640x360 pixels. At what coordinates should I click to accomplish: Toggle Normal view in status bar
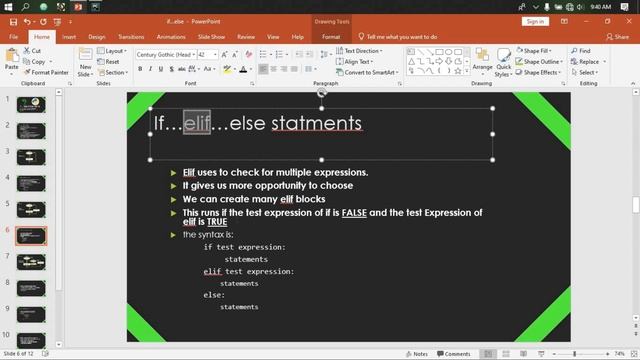(488, 354)
